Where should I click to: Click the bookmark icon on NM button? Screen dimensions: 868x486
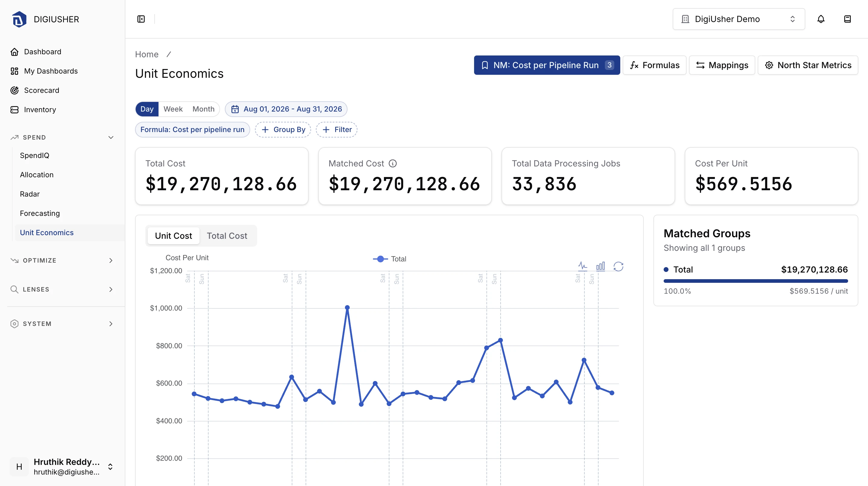coord(485,65)
